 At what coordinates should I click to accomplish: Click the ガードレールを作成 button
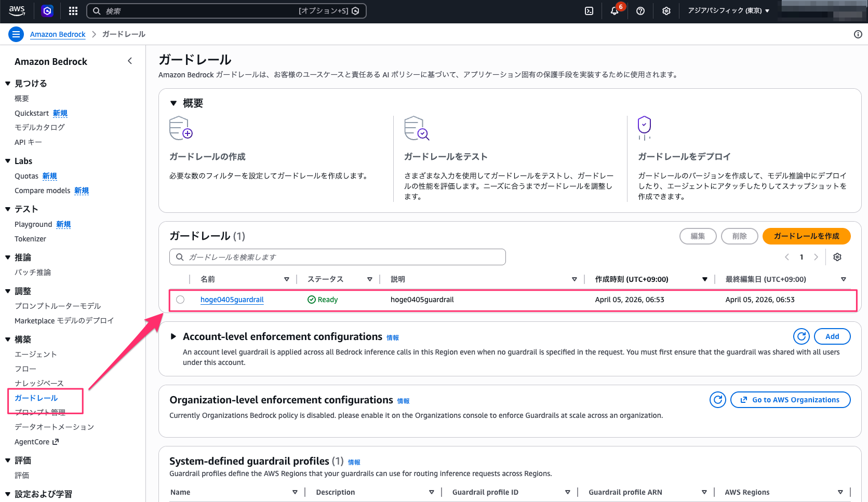coord(806,236)
